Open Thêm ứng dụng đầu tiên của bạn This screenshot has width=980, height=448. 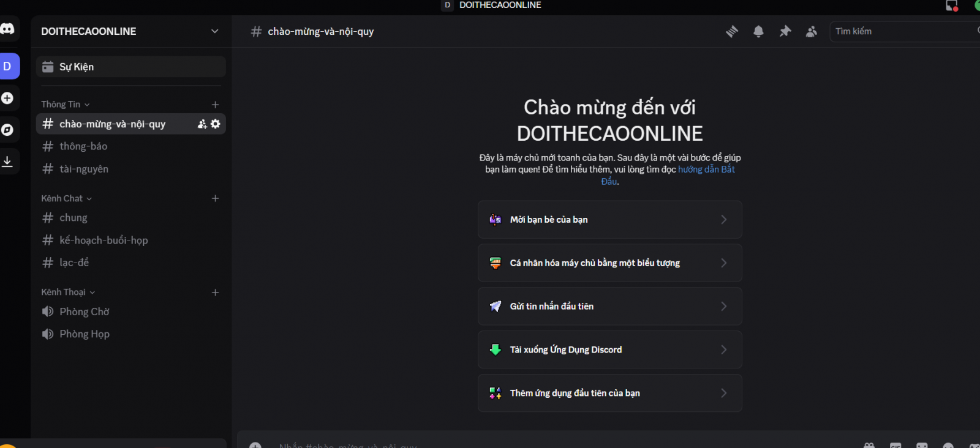point(609,393)
